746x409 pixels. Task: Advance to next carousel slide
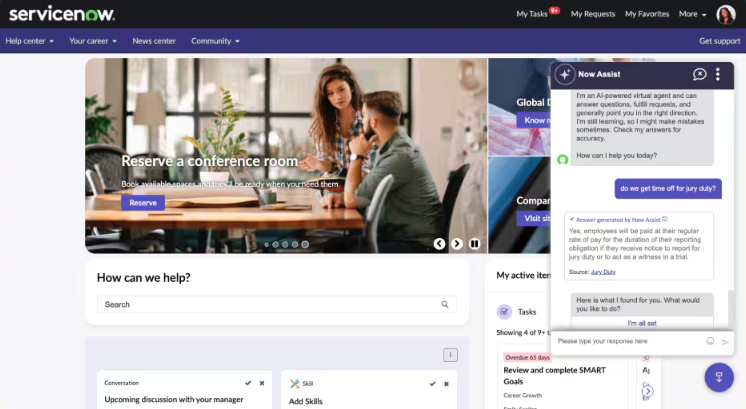457,243
